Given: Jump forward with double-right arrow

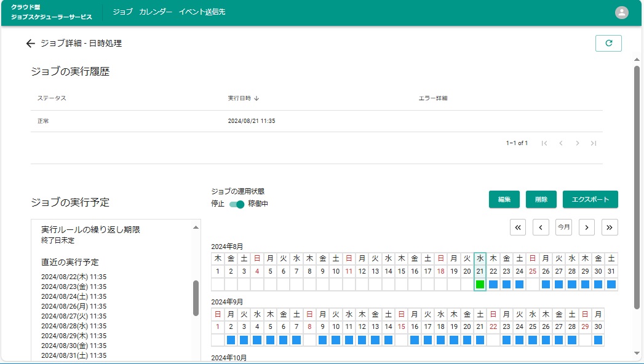Looking at the screenshot, I should click(x=610, y=227).
